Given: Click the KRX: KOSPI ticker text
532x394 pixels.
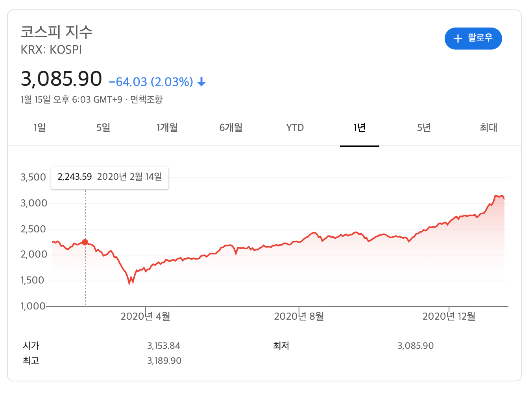Looking at the screenshot, I should pyautogui.click(x=51, y=50).
